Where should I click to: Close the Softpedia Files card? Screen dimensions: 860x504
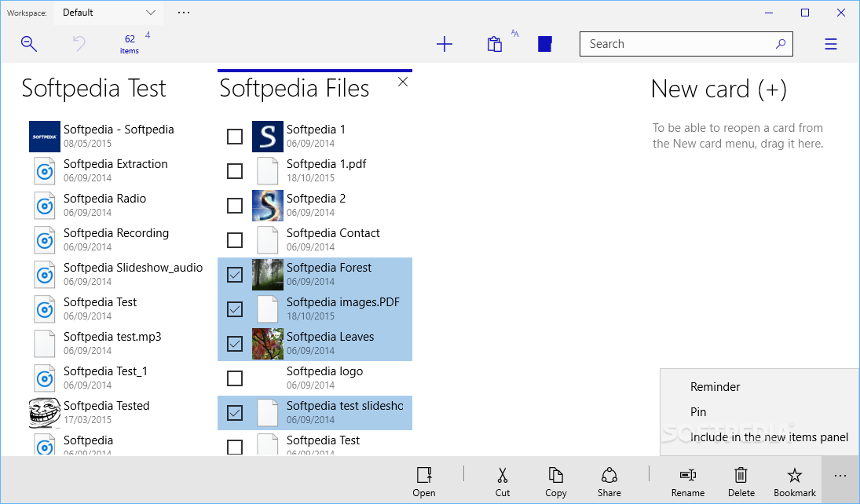tap(403, 82)
